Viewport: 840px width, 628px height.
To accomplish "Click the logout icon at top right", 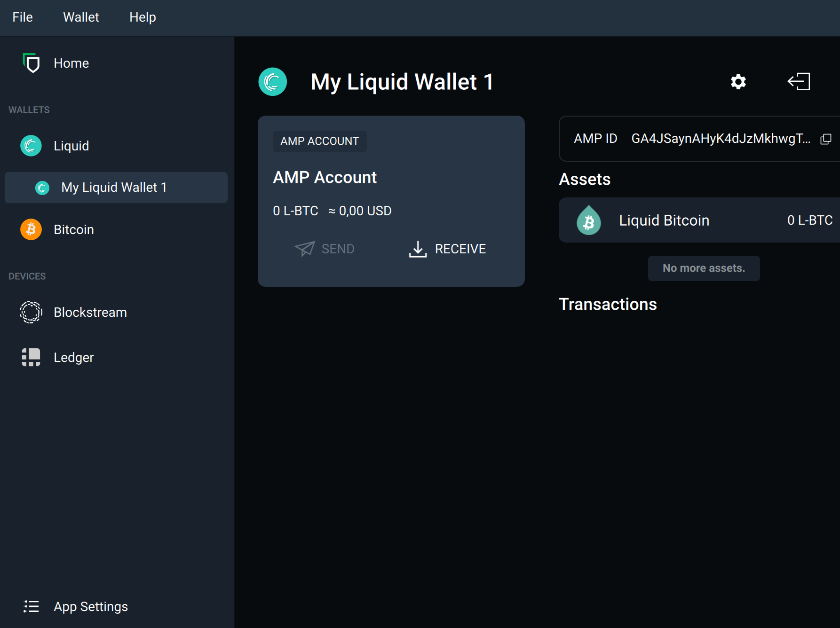I will (799, 82).
